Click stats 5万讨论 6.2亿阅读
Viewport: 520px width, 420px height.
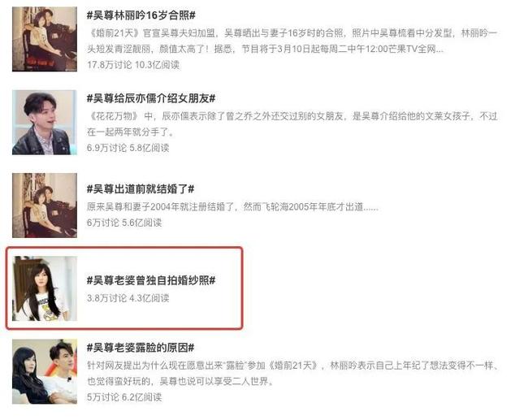(x=124, y=397)
